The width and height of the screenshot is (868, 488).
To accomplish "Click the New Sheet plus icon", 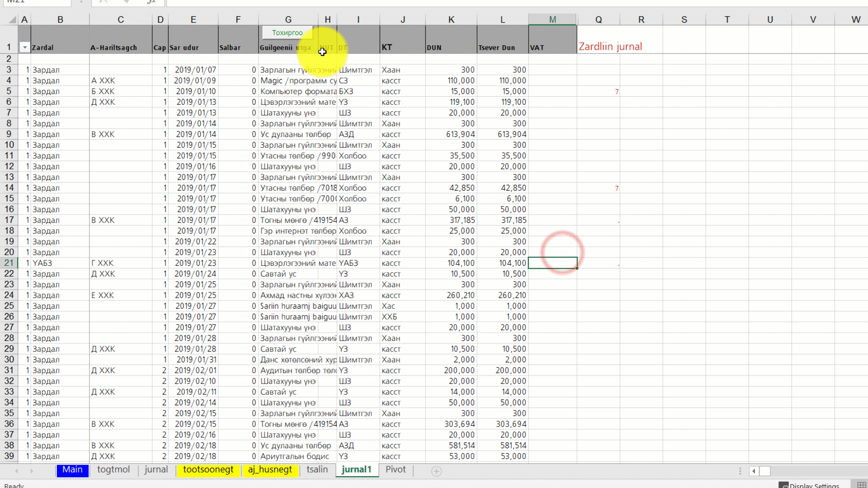I will (436, 471).
